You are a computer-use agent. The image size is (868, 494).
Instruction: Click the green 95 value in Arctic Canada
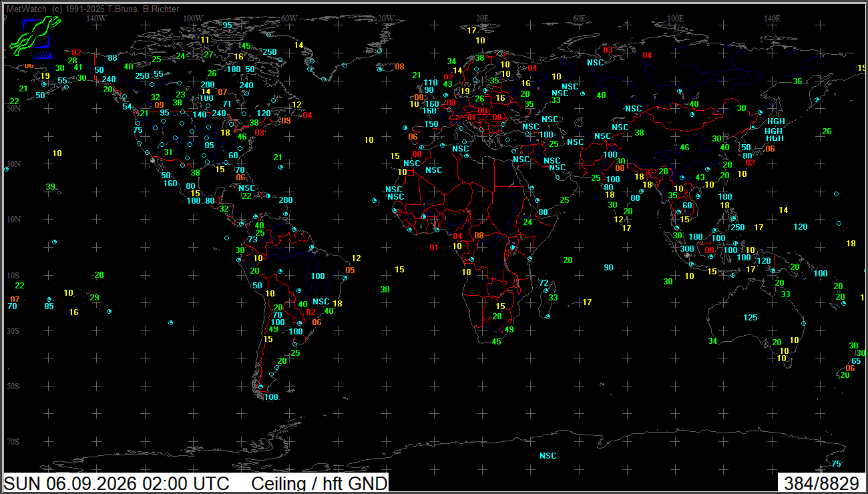pos(227,25)
